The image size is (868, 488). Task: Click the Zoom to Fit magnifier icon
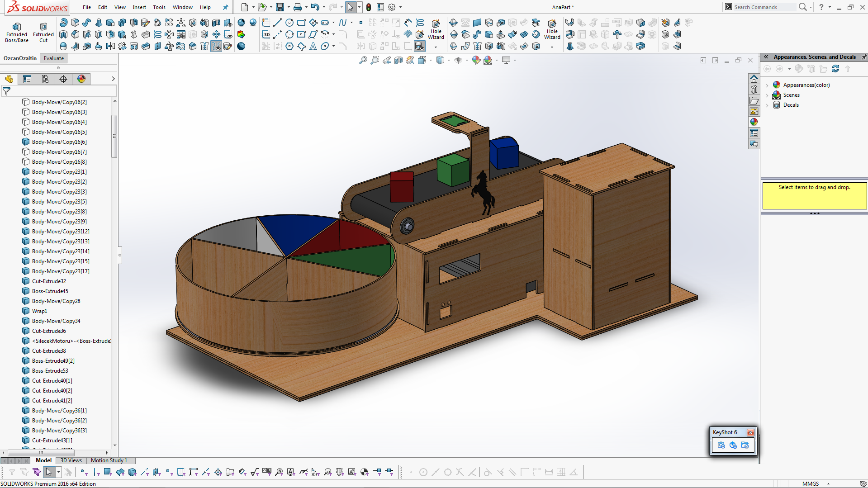coord(363,60)
